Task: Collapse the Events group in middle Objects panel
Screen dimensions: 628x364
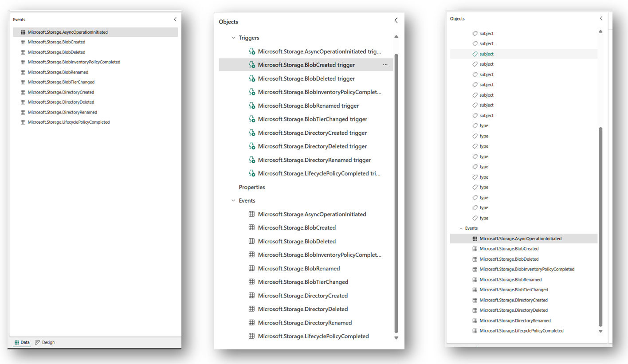Action: [x=233, y=201]
